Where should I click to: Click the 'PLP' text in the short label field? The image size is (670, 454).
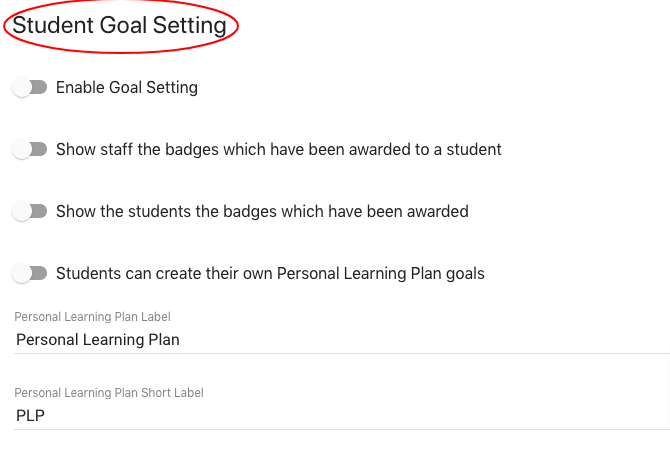click(31, 416)
